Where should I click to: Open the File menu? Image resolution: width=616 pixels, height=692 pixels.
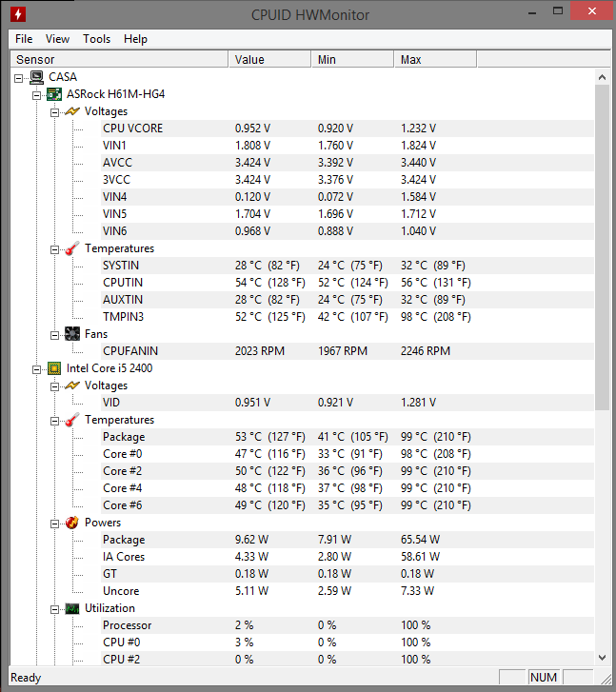point(24,39)
